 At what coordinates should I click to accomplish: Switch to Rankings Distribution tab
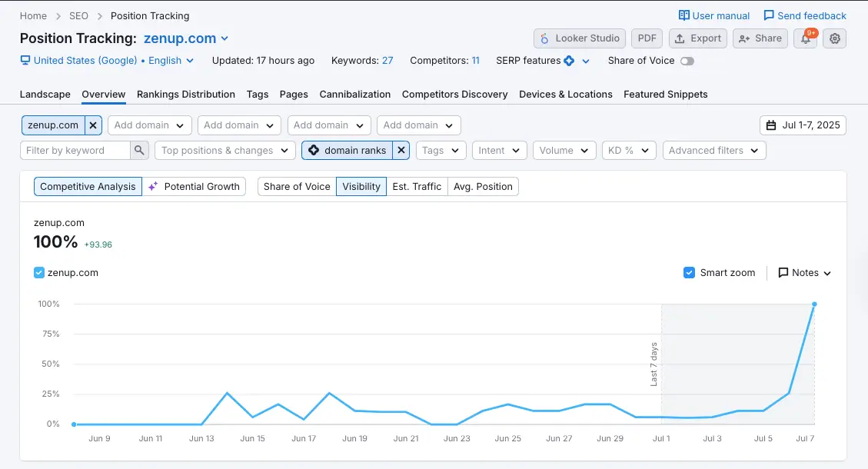click(186, 94)
